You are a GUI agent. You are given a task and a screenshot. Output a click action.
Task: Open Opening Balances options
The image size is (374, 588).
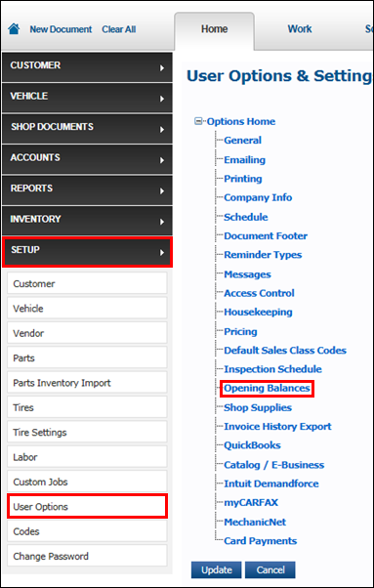tap(267, 388)
